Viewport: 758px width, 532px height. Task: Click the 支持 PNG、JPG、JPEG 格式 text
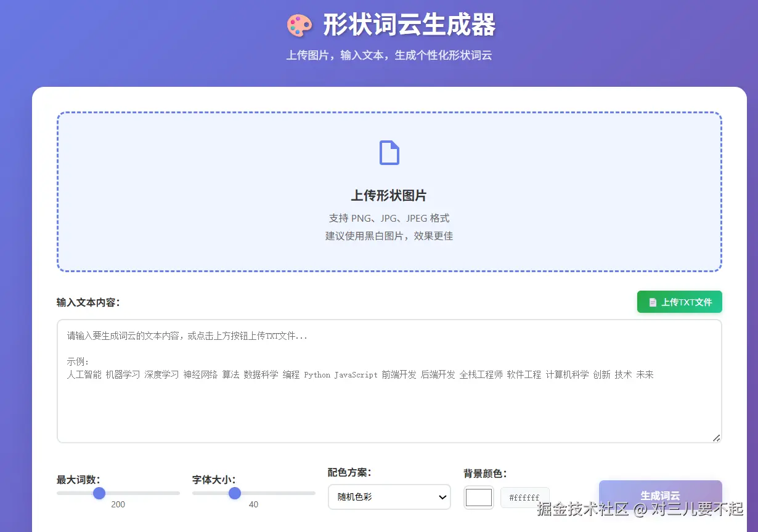point(389,218)
